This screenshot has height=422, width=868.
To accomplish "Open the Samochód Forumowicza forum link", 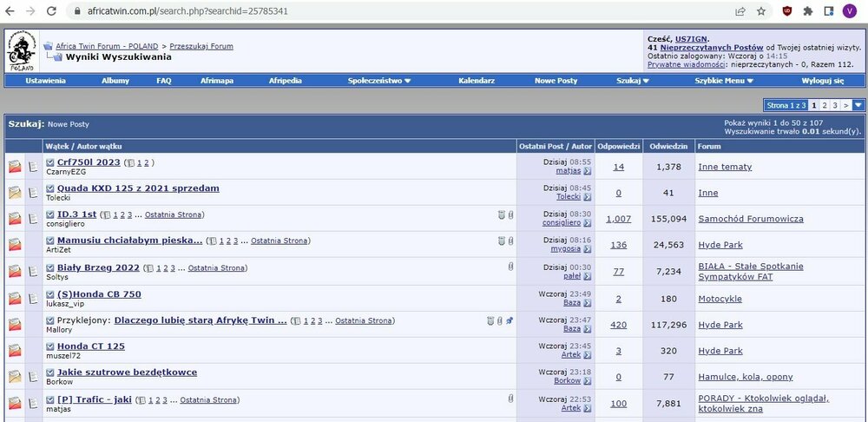I will [x=751, y=219].
